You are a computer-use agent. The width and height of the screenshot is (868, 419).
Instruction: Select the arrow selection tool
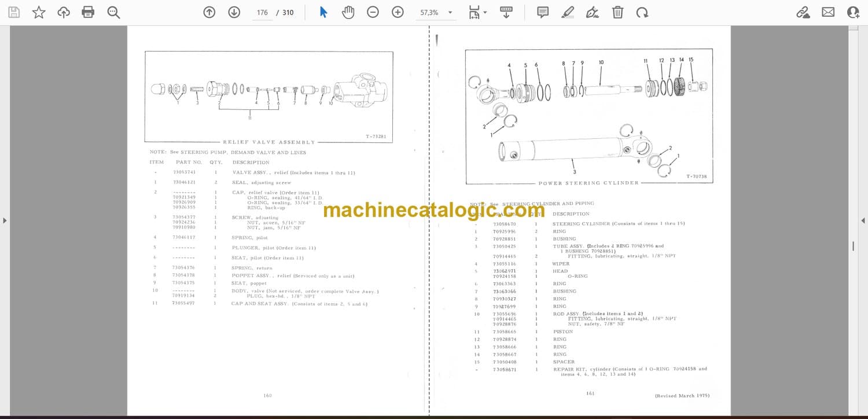tap(323, 12)
